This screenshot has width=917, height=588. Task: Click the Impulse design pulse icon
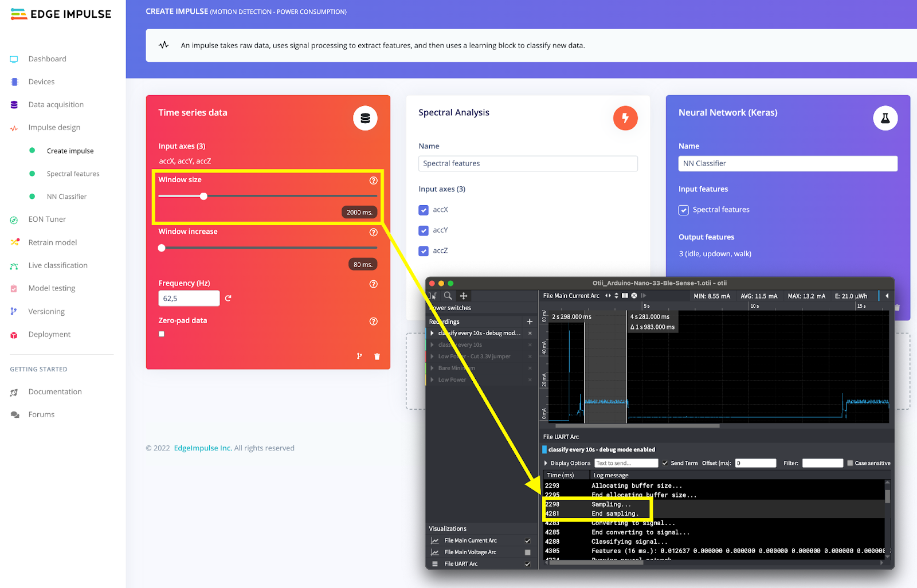pyautogui.click(x=14, y=128)
